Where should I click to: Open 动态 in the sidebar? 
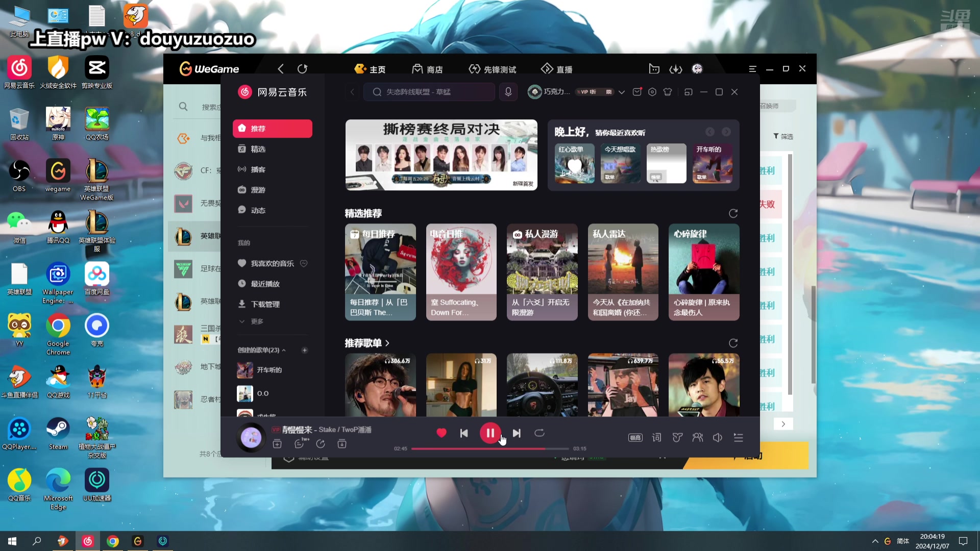click(273, 210)
